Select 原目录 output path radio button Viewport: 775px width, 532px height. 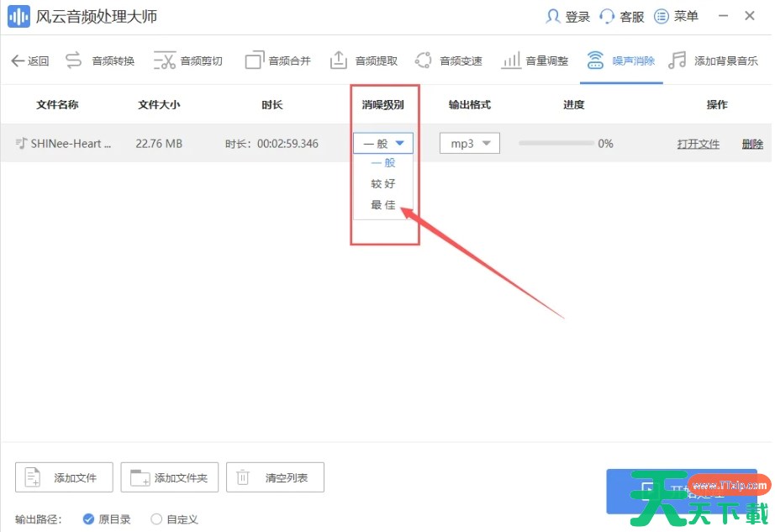click(x=89, y=519)
